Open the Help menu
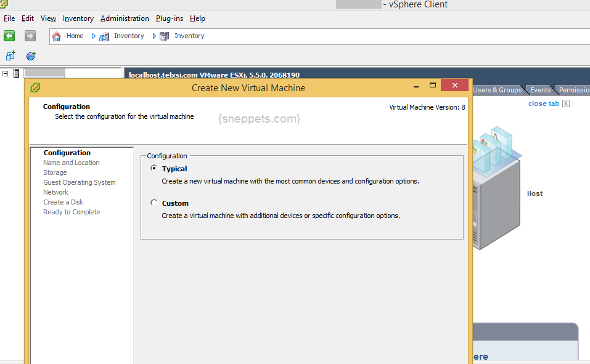 pos(197,18)
